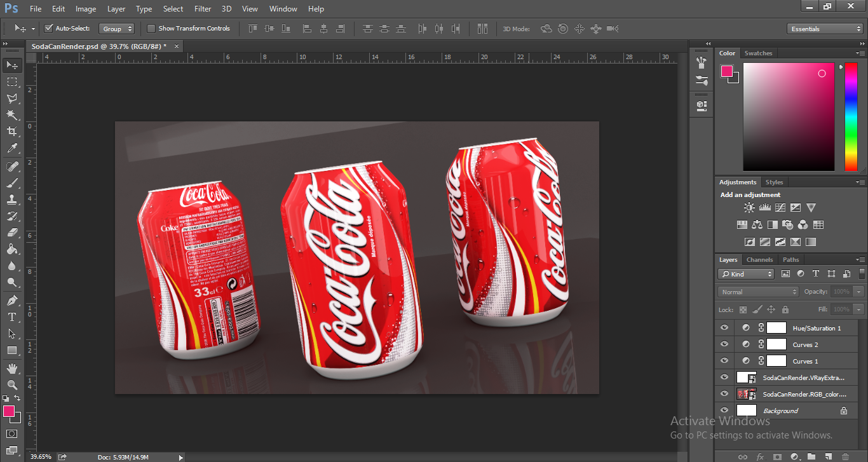Open the Move tool preset picker arrow
Viewport: 868px width, 462px height.
coord(33,29)
